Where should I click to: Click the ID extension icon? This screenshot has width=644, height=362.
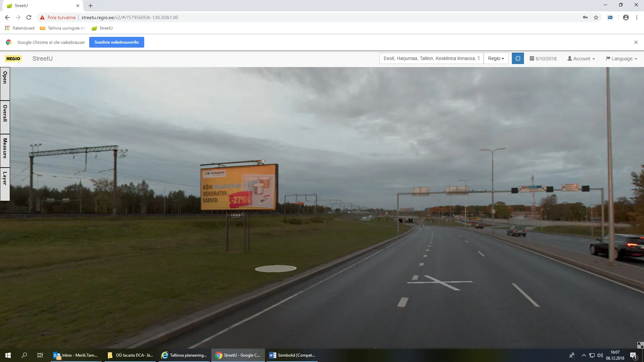click(610, 17)
